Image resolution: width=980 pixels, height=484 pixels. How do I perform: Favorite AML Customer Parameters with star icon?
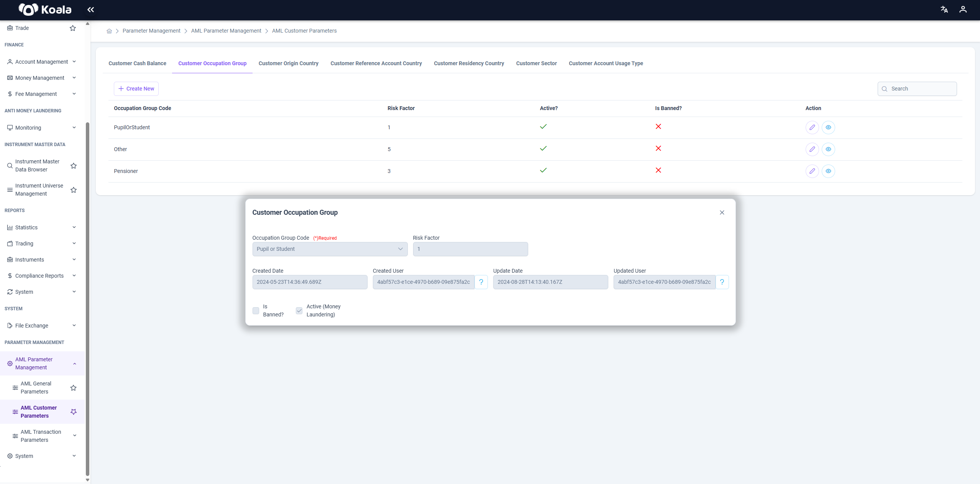(74, 412)
